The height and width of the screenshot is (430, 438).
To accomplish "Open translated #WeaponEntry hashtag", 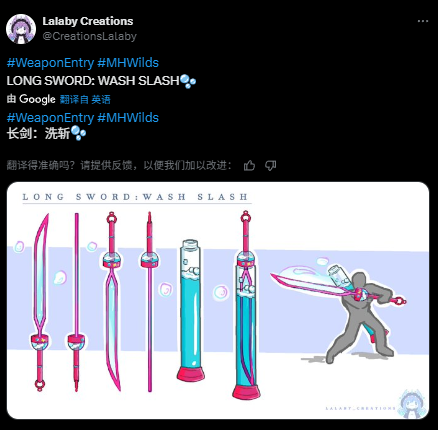I will (50, 118).
